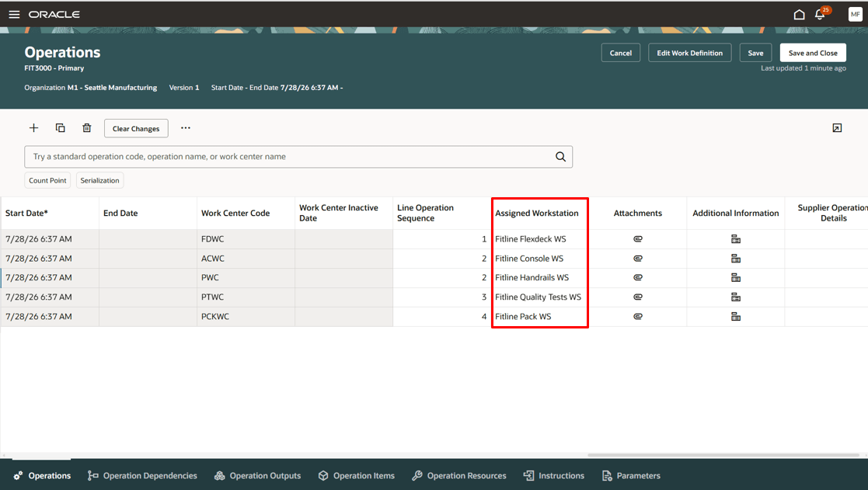Image resolution: width=868 pixels, height=490 pixels.
Task: Open additional information for FDWC row
Action: tap(736, 239)
